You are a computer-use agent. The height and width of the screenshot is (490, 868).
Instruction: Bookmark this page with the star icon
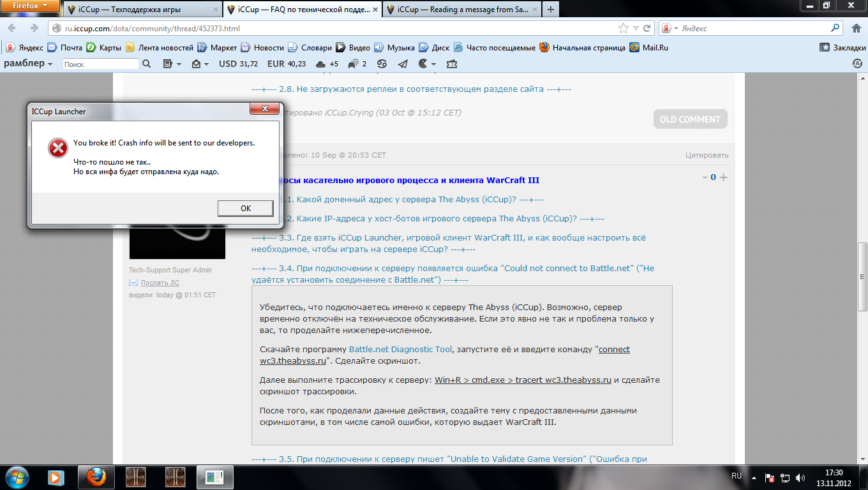coord(624,29)
